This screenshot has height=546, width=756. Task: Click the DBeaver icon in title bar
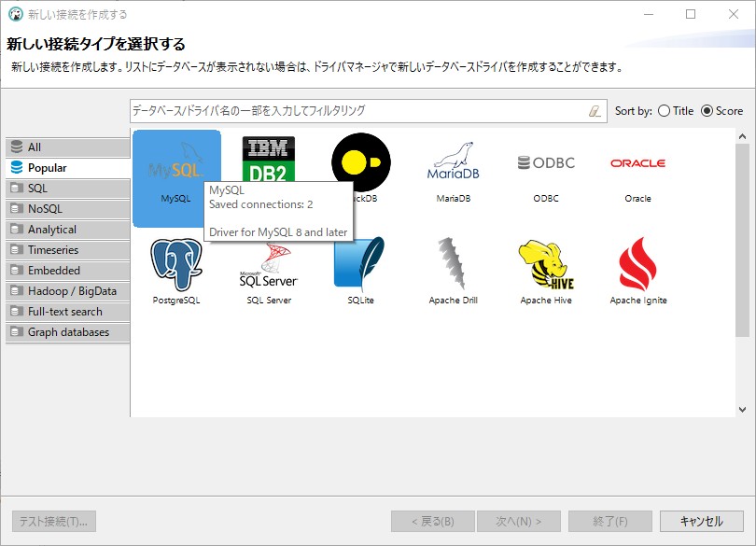16,14
